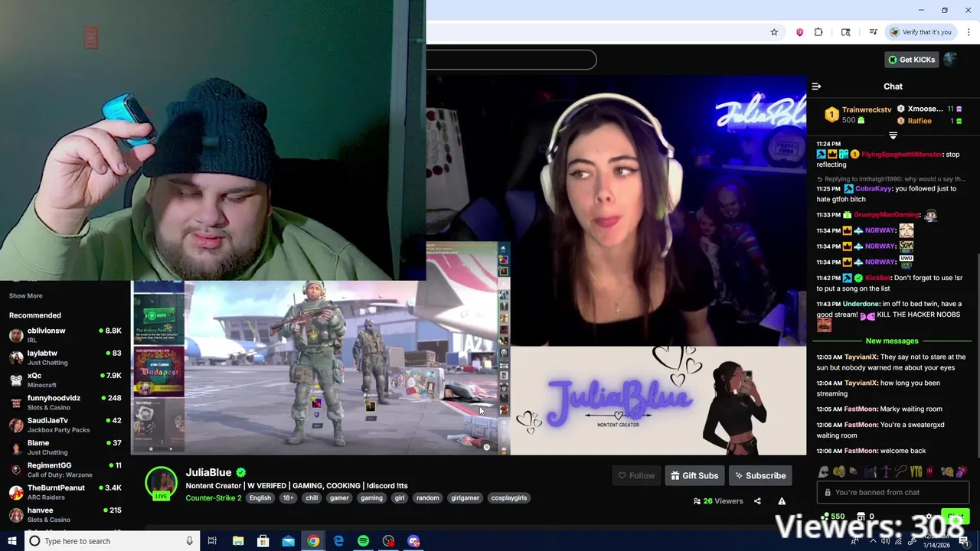Open FlyingSpaghettiMonster's chat username

[x=902, y=155]
